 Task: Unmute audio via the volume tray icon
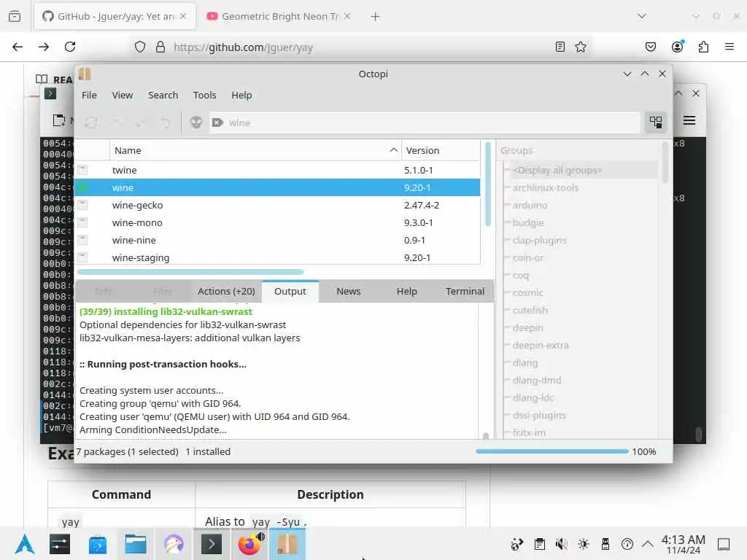561,544
